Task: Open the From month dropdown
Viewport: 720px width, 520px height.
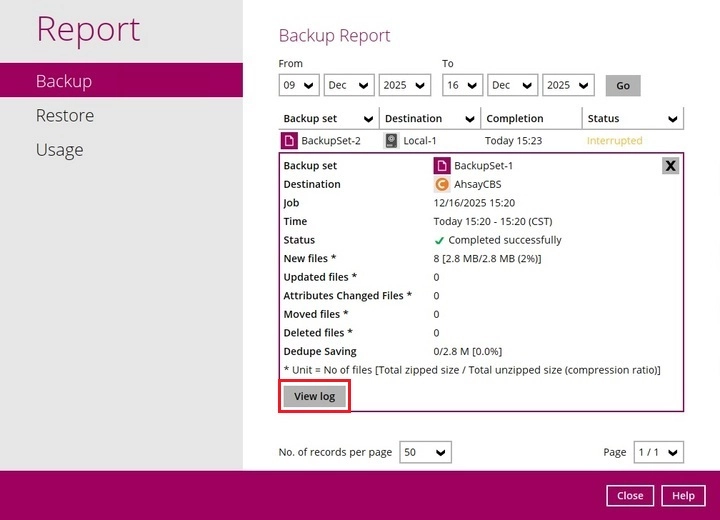Action: click(348, 86)
